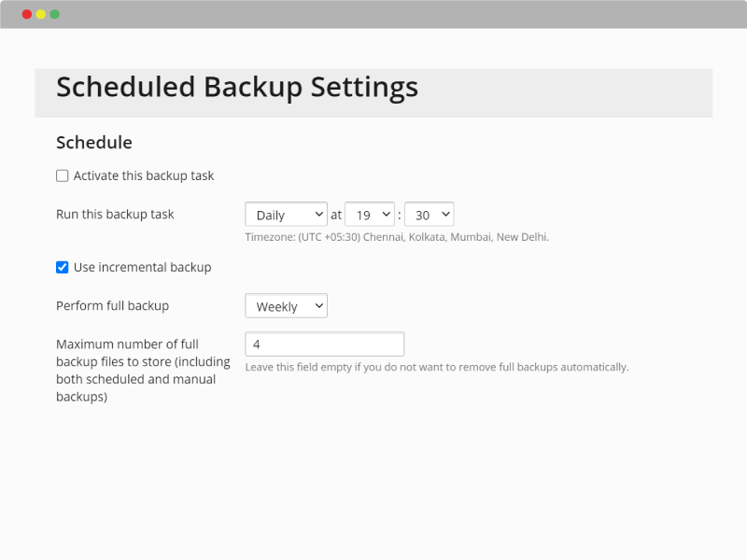This screenshot has height=560, width=747.
Task: Click the yellow minimize window button
Action: coord(41,14)
